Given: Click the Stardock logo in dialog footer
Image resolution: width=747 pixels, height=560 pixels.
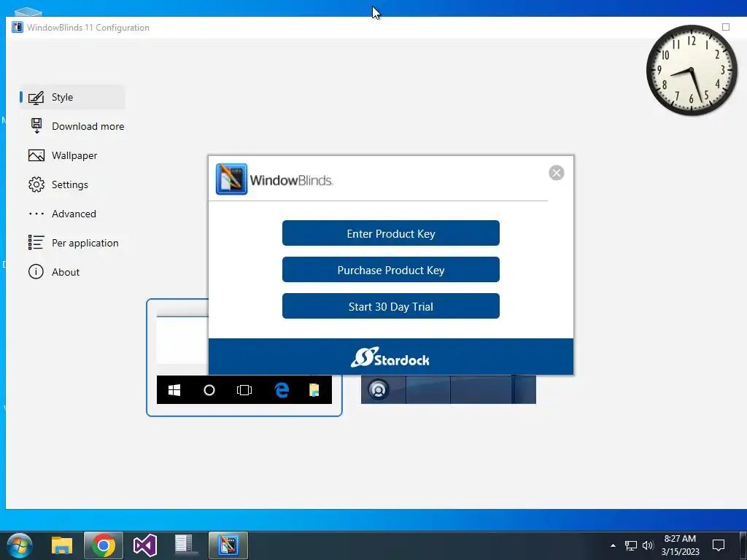Looking at the screenshot, I should [390, 357].
